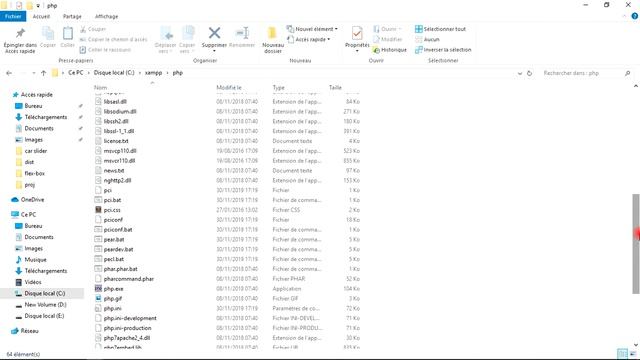
Task: Click the Historique button
Action: (390, 49)
